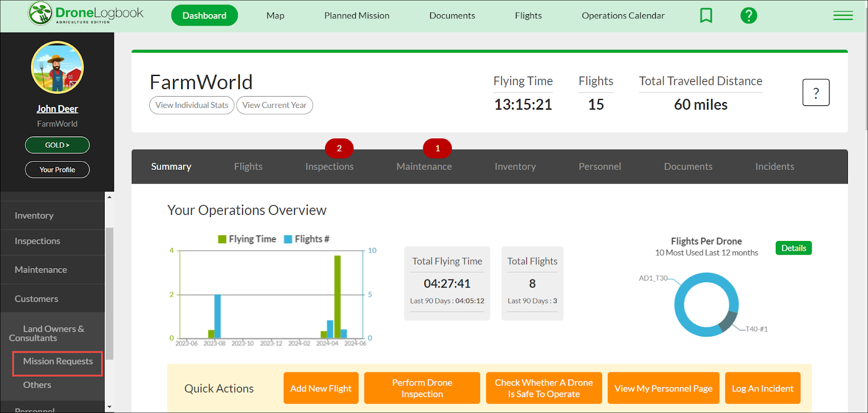Open Flights in top navigation

pyautogui.click(x=528, y=16)
